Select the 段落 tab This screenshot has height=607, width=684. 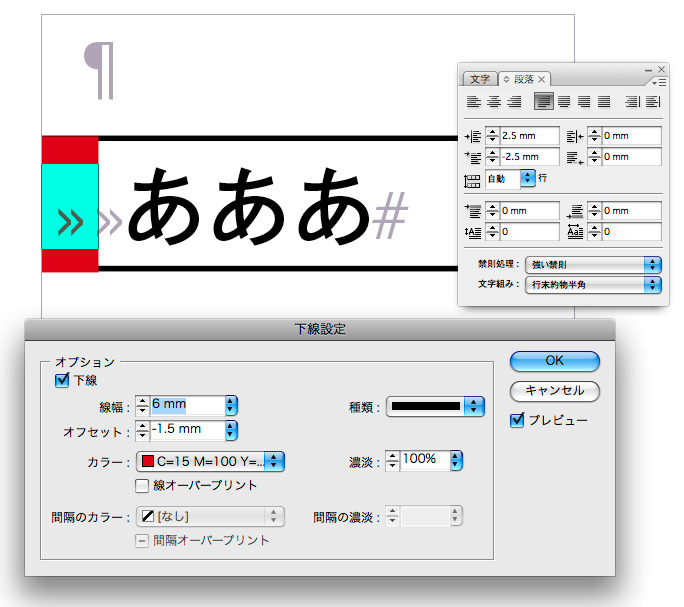(x=523, y=79)
